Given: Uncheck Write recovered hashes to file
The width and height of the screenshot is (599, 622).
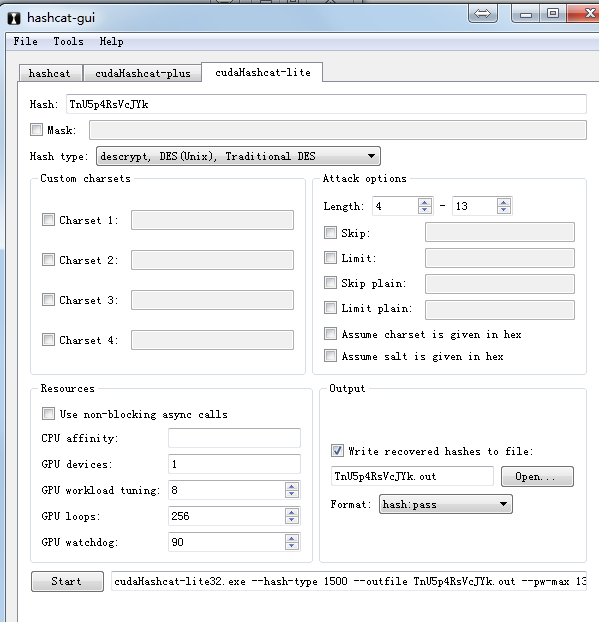Looking at the screenshot, I should pyautogui.click(x=338, y=451).
